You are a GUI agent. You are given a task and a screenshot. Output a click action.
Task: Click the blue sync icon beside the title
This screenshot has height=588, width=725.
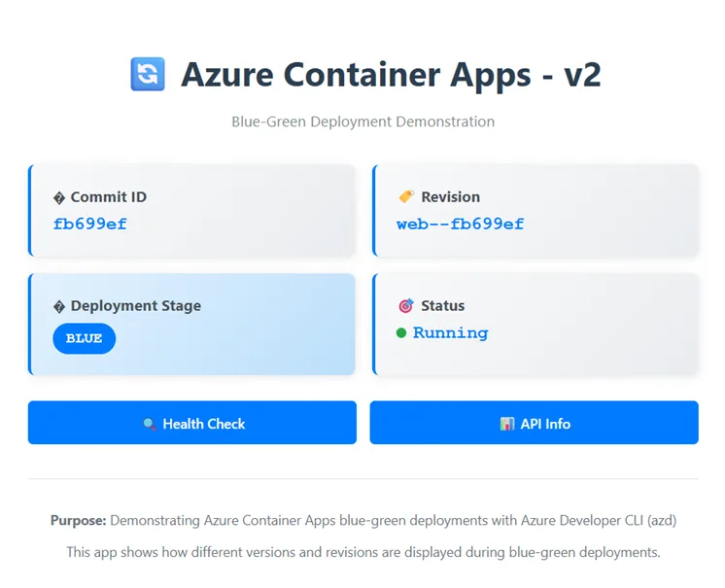(148, 74)
